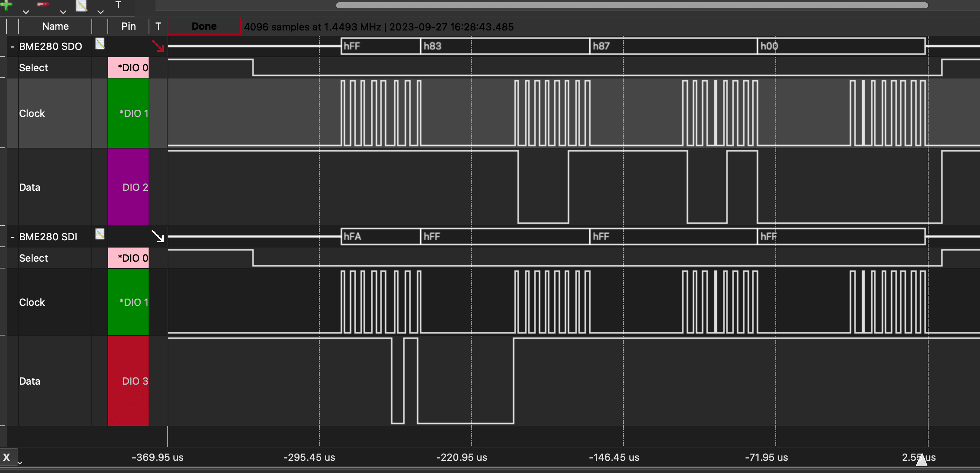Select the Clock signal under BME280 SDI
Screen dimensions: 980x473
click(x=32, y=302)
